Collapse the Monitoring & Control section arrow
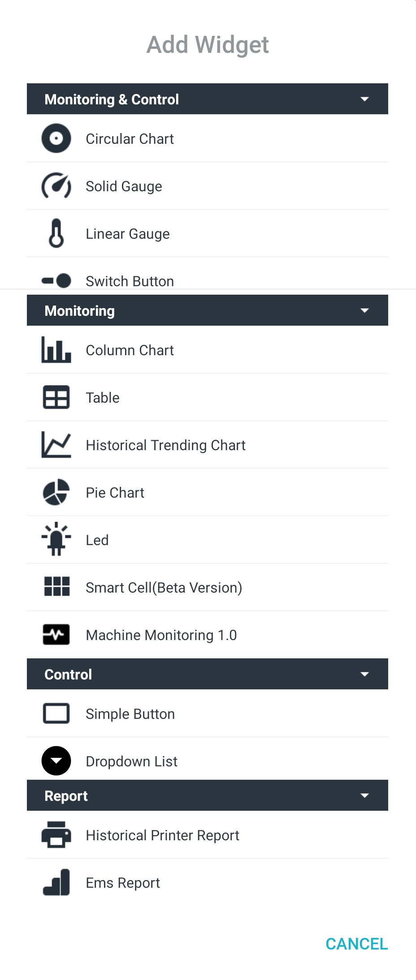The width and height of the screenshot is (416, 980). click(365, 99)
